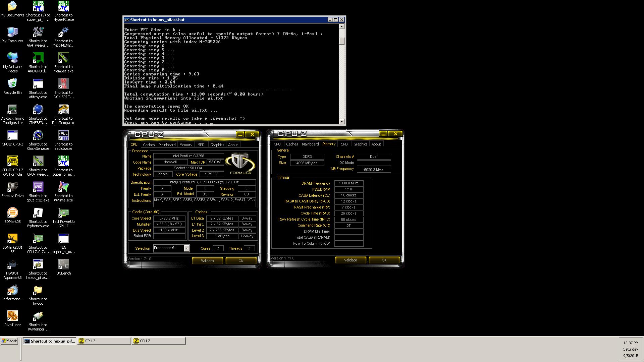Open the Formula Drive icon

[12, 190]
